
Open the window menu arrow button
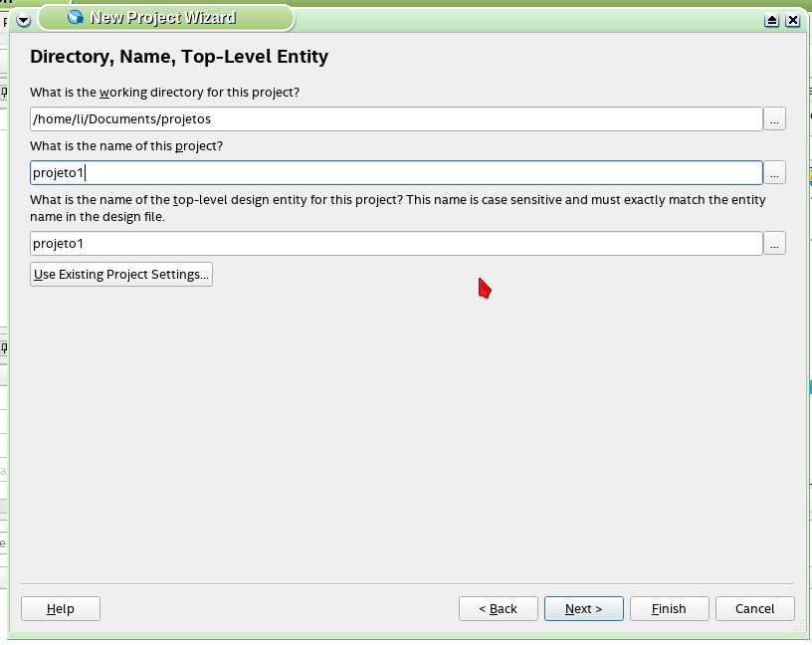[23, 20]
